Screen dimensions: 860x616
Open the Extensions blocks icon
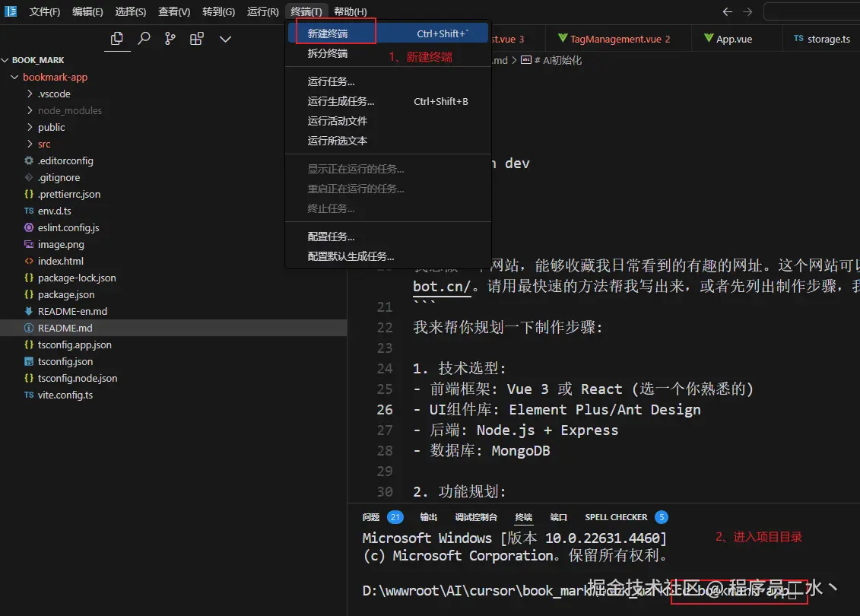197,39
